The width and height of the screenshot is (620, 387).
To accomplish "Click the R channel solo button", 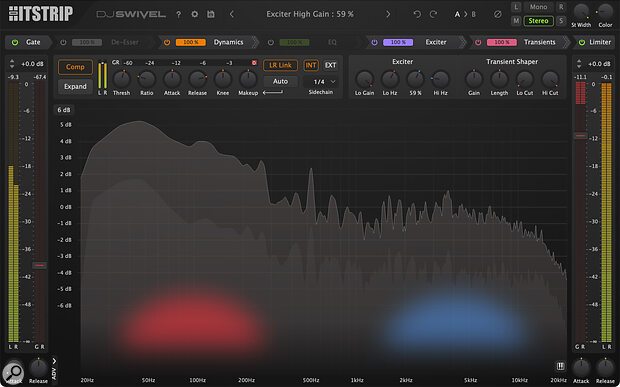I will click(x=561, y=7).
